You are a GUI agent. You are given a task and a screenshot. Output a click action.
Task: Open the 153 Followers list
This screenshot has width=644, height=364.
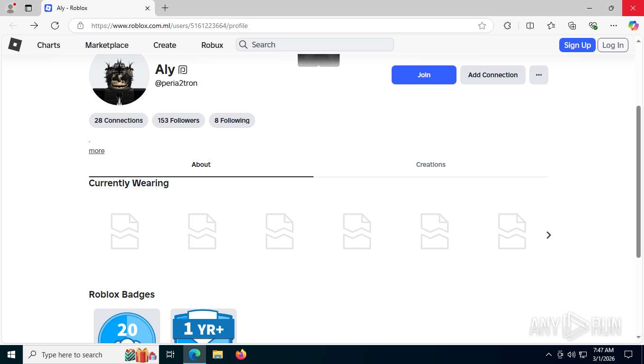click(179, 120)
